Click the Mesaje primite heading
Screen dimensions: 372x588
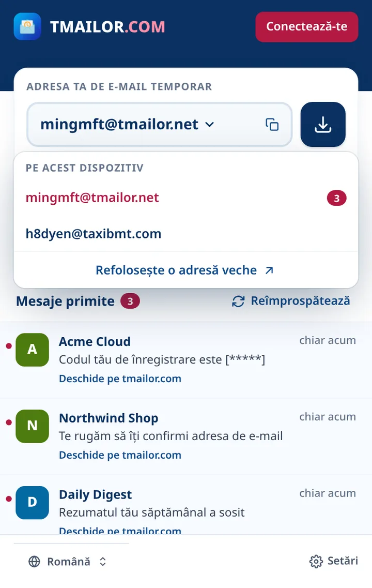click(x=65, y=301)
